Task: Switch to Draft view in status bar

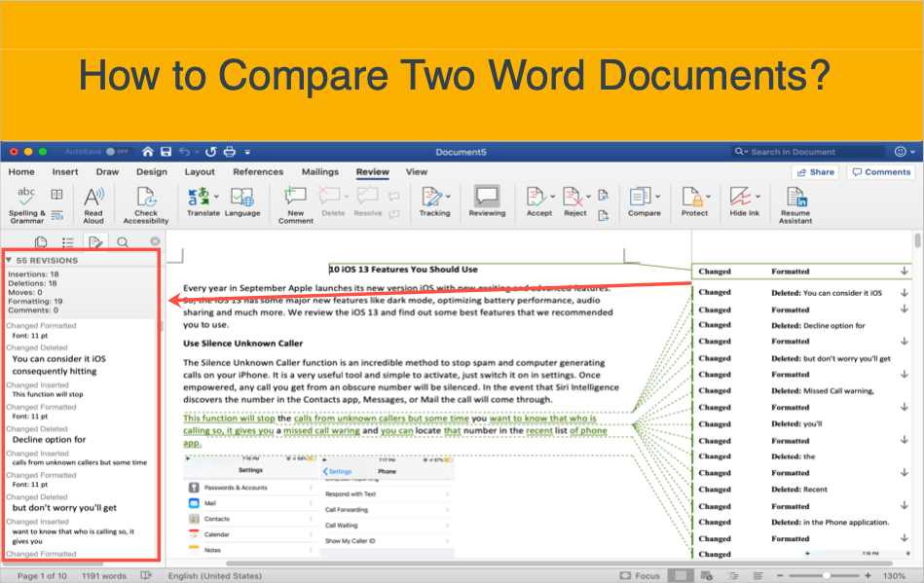Action: pyautogui.click(x=758, y=575)
